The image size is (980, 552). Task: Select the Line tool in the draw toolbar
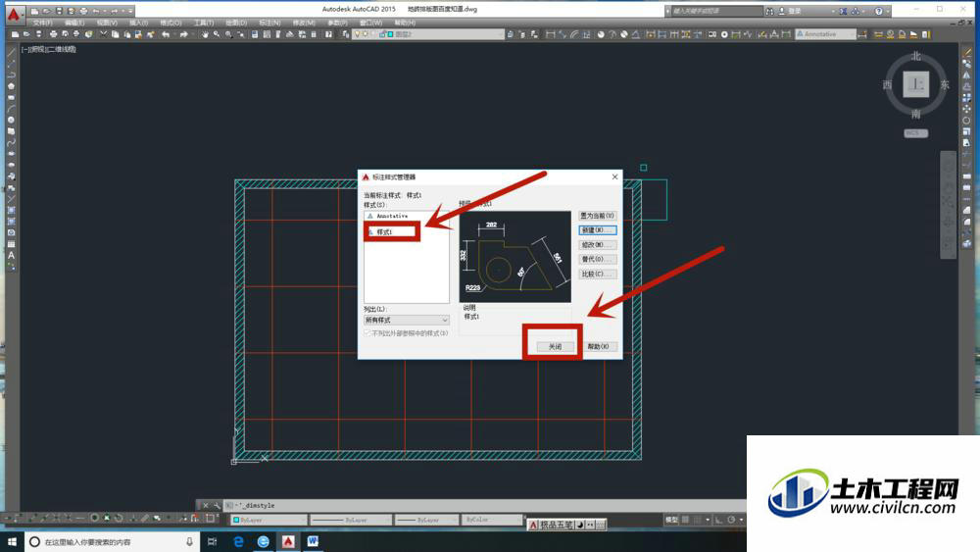pos(11,53)
